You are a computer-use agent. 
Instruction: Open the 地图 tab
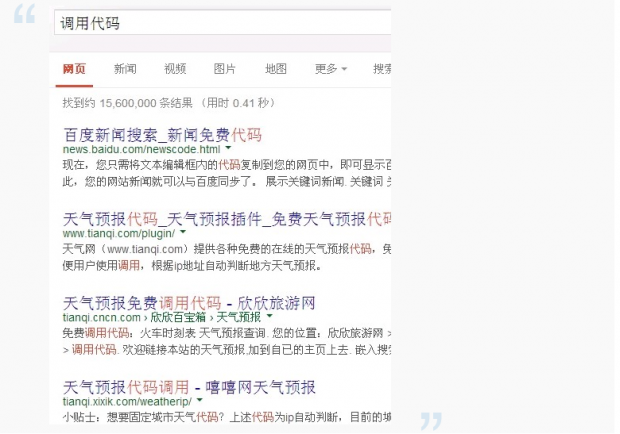pos(276,69)
